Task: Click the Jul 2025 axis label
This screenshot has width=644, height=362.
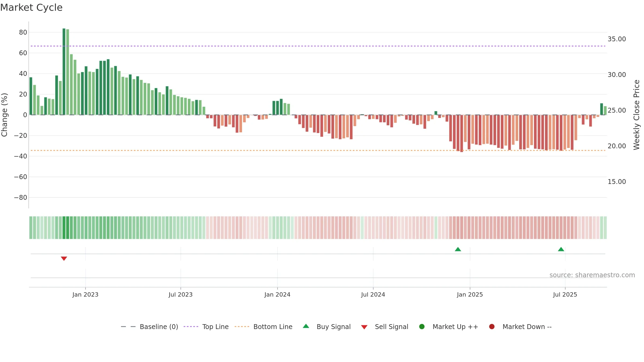Action: (x=565, y=295)
